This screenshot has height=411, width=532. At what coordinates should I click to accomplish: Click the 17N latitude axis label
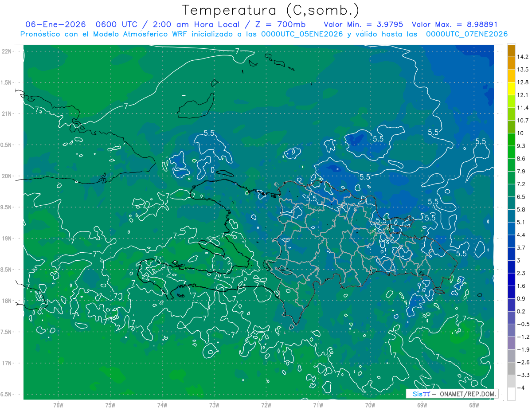pyautogui.click(x=7, y=363)
